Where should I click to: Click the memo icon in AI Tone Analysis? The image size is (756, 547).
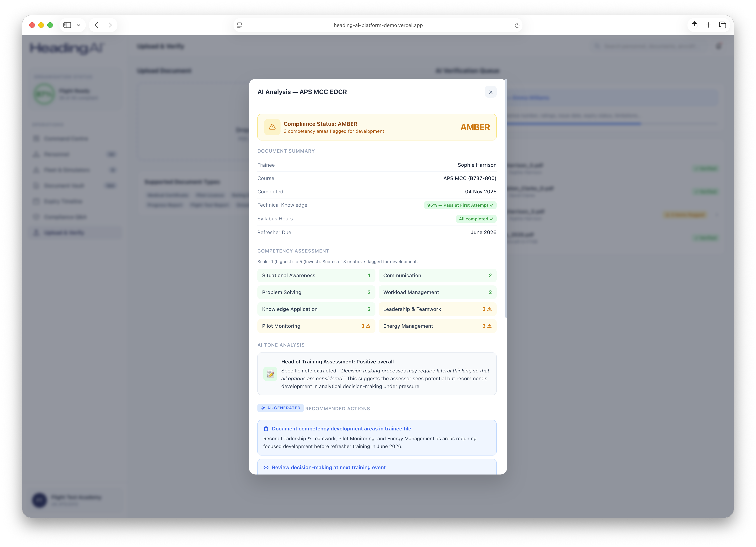click(270, 374)
